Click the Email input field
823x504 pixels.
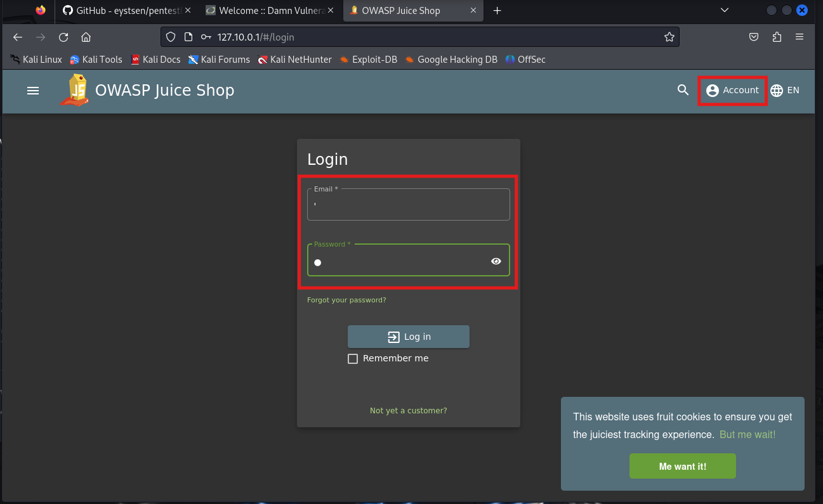tap(409, 204)
